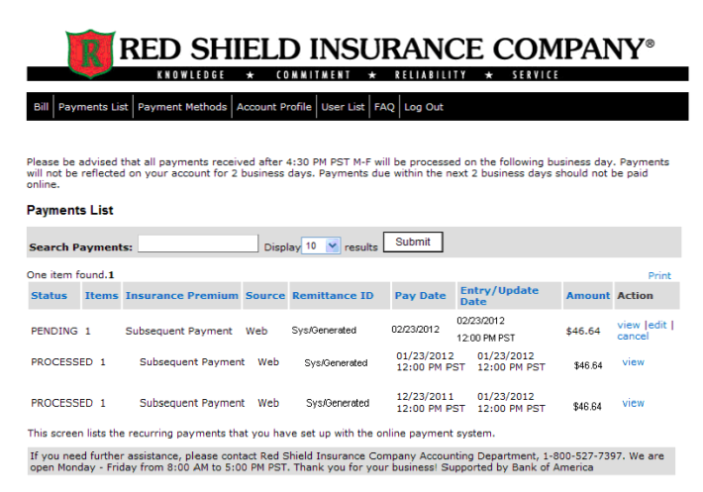Viewport: 703px width, 492px height.
Task: Cancel the pending payment
Action: coord(633,336)
